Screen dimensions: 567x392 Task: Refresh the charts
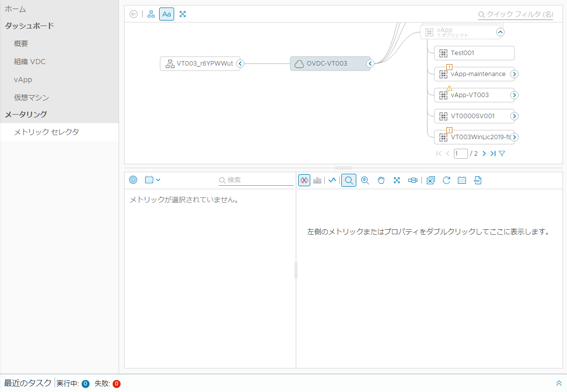[x=446, y=180]
